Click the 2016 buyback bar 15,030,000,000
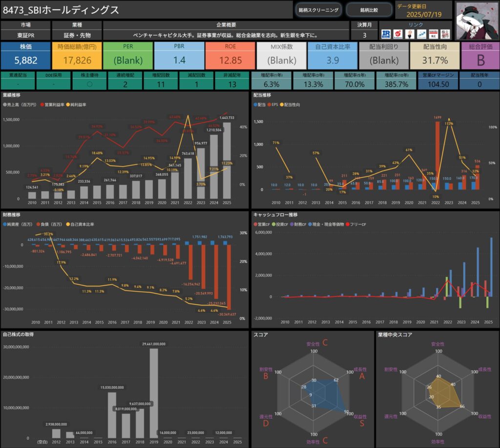500x448 pixels. coord(112,415)
